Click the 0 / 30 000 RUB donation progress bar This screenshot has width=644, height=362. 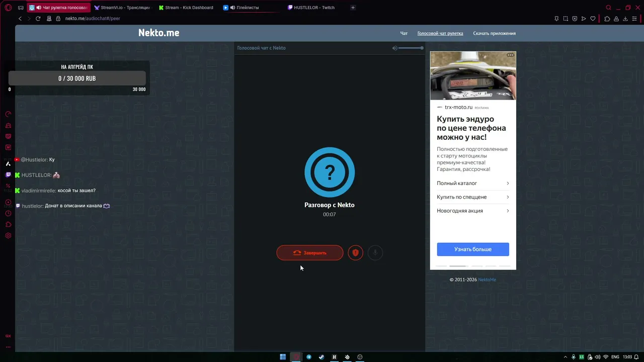[x=77, y=78]
